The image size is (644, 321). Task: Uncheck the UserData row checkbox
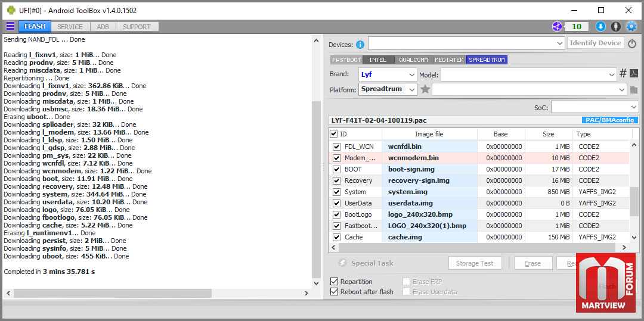click(x=337, y=203)
